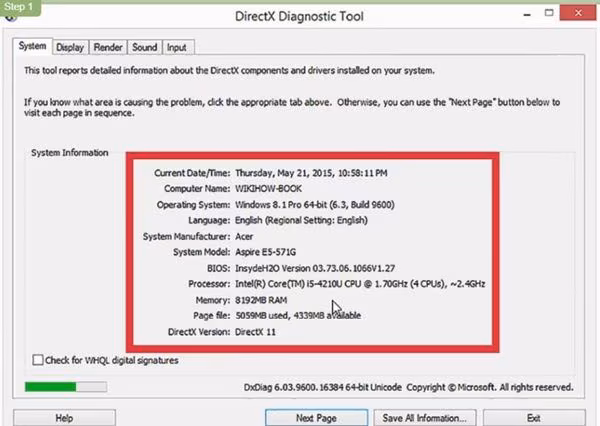
Task: Click the 'If you know what area' paragraph
Action: (x=292, y=108)
